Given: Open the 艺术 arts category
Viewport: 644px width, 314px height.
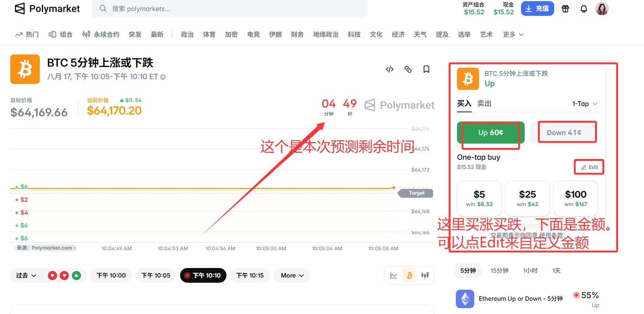Looking at the screenshot, I should coord(486,35).
